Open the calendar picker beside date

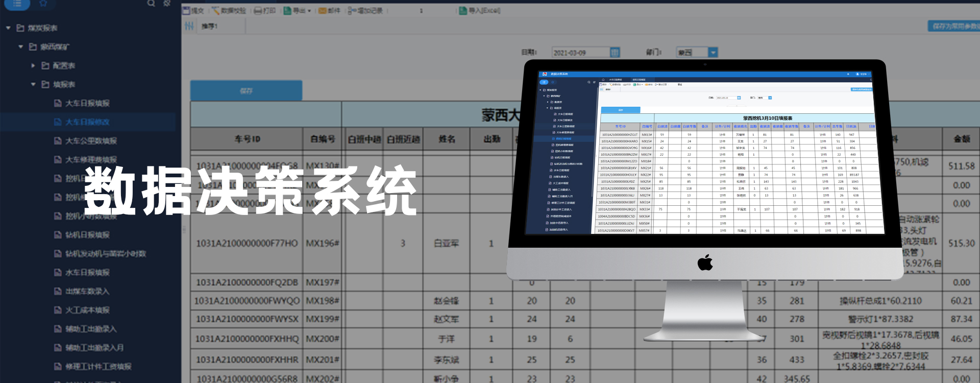[x=615, y=53]
